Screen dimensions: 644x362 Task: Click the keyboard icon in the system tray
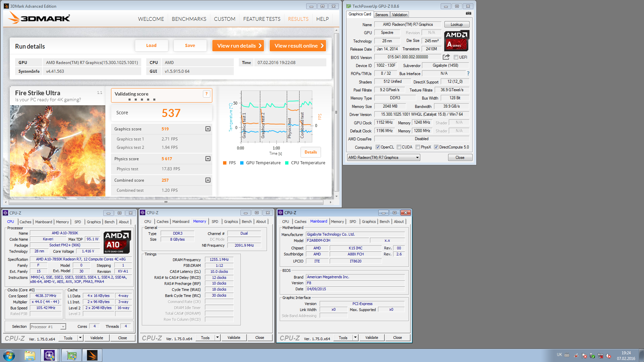coord(567,355)
